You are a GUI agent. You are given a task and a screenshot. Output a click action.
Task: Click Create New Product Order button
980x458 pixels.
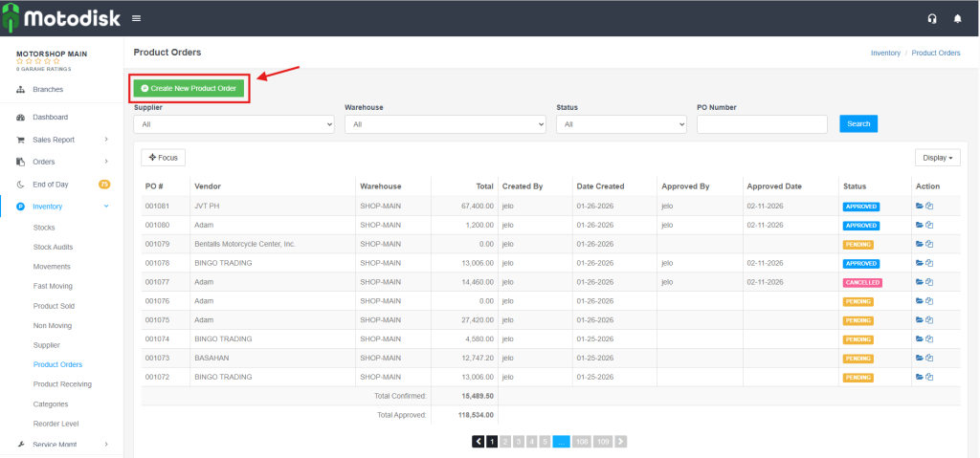[x=189, y=88]
